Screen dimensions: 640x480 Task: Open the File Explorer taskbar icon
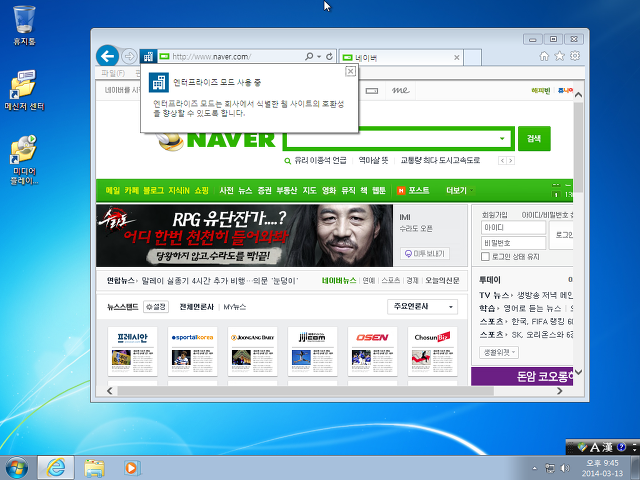94,468
